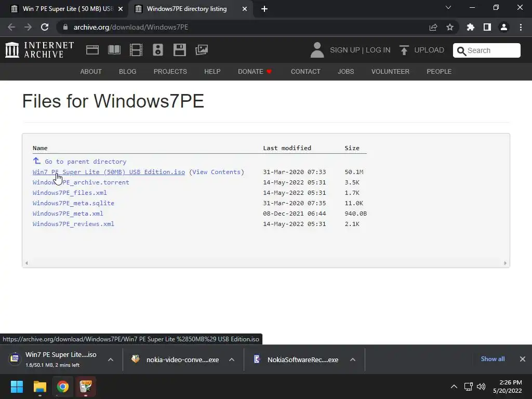Click Show all downloads
Screen dimensions: 532x399
click(493, 359)
